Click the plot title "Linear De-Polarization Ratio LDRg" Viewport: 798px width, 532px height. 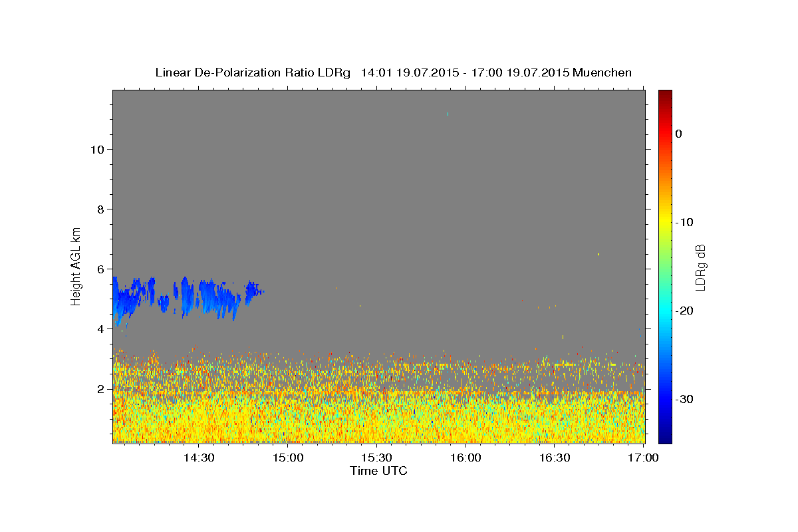tap(252, 72)
